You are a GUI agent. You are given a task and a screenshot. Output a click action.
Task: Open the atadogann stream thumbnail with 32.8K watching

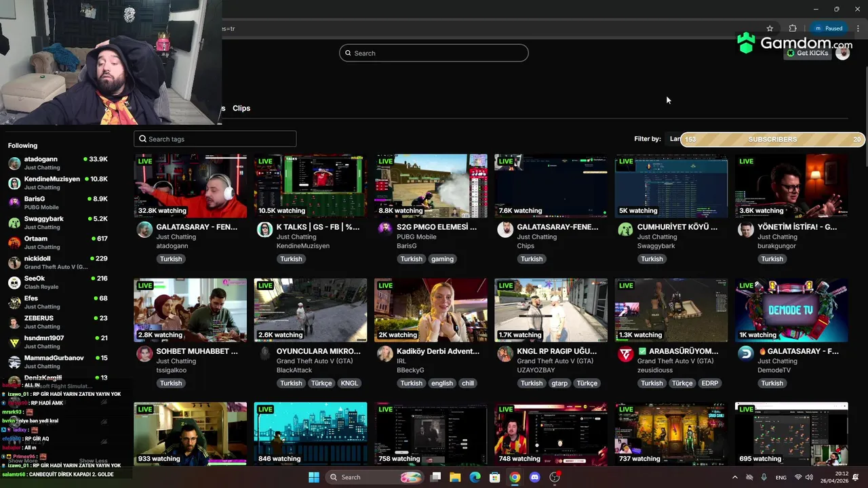coord(190,186)
